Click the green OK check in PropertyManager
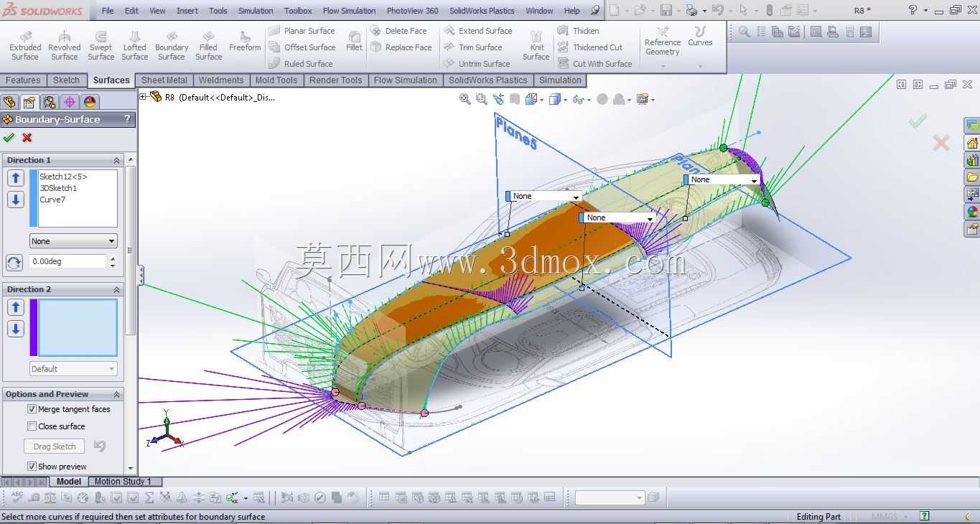 tap(9, 138)
